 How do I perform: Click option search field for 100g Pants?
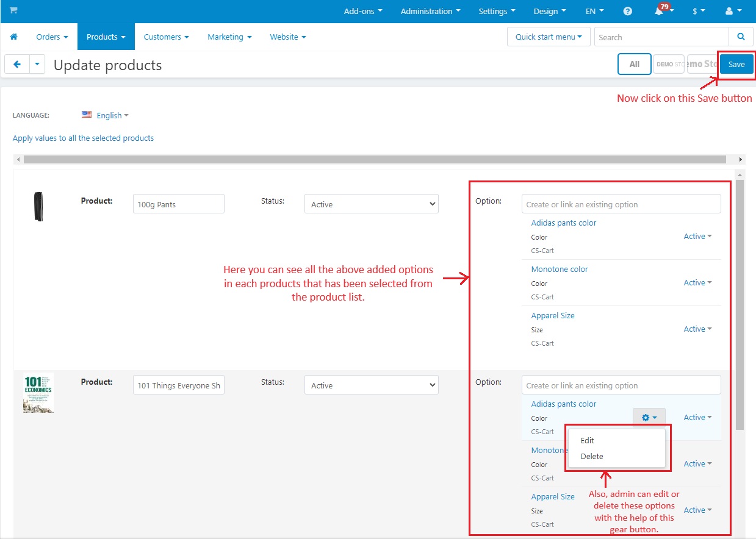pyautogui.click(x=621, y=204)
